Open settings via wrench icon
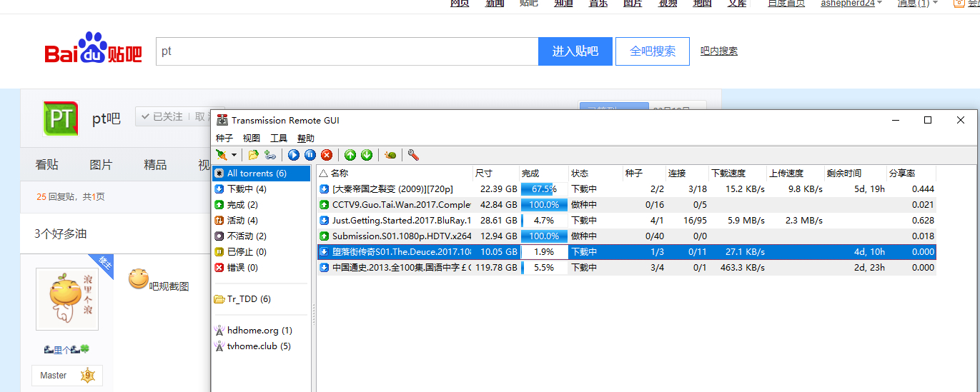The image size is (980, 392). click(x=412, y=154)
